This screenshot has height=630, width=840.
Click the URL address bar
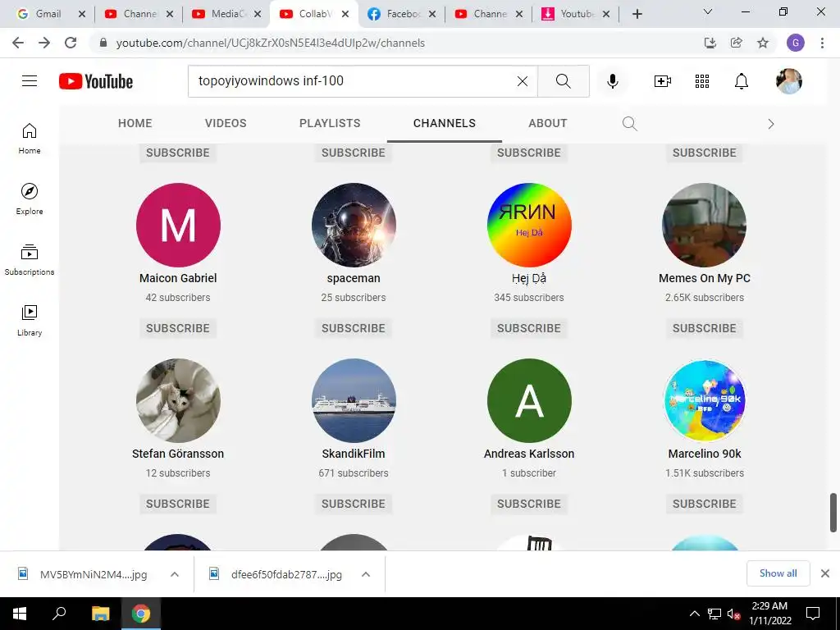[x=271, y=43]
